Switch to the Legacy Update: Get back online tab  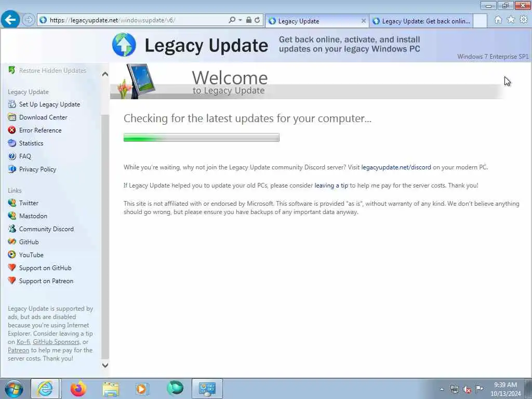point(421,21)
